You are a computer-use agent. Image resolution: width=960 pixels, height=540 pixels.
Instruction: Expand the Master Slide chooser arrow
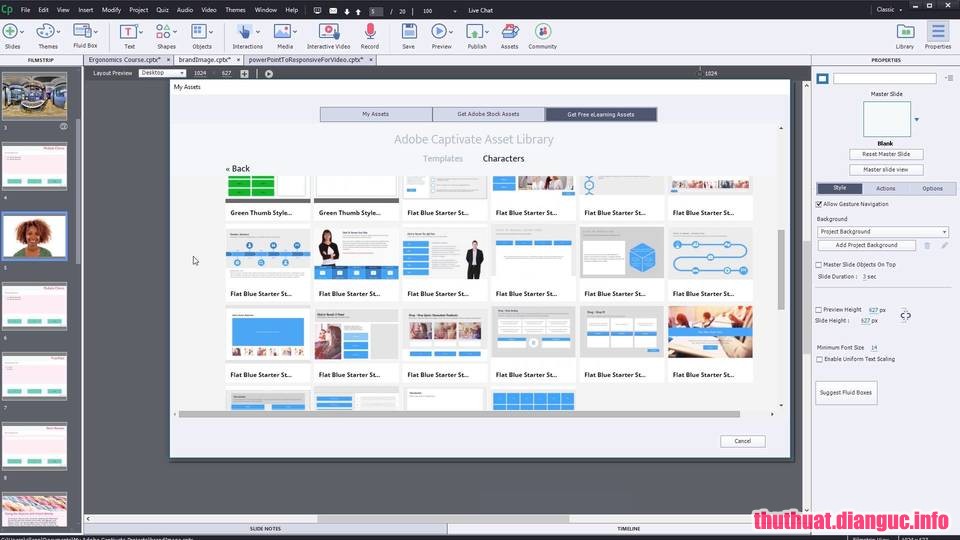point(917,119)
